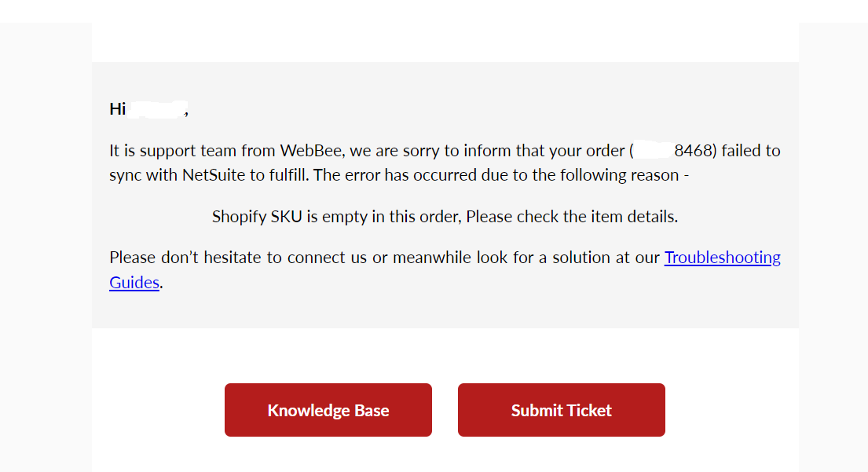Click the word Guides in the link
Viewport: 868px width, 472px height.
tap(134, 283)
